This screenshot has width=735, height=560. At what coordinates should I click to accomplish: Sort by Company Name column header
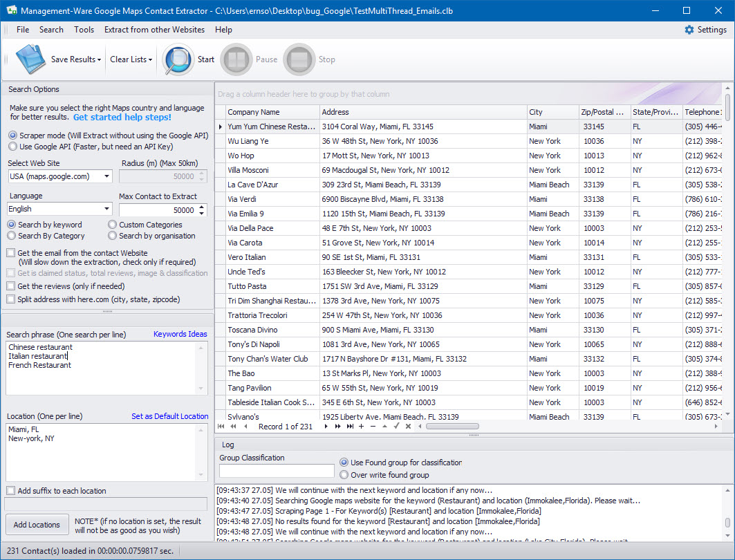(272, 112)
